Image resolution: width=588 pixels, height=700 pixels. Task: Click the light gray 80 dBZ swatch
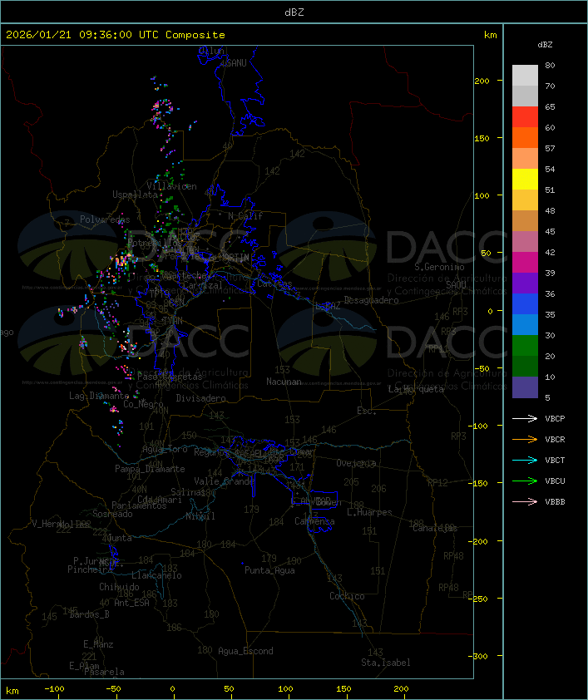click(525, 76)
